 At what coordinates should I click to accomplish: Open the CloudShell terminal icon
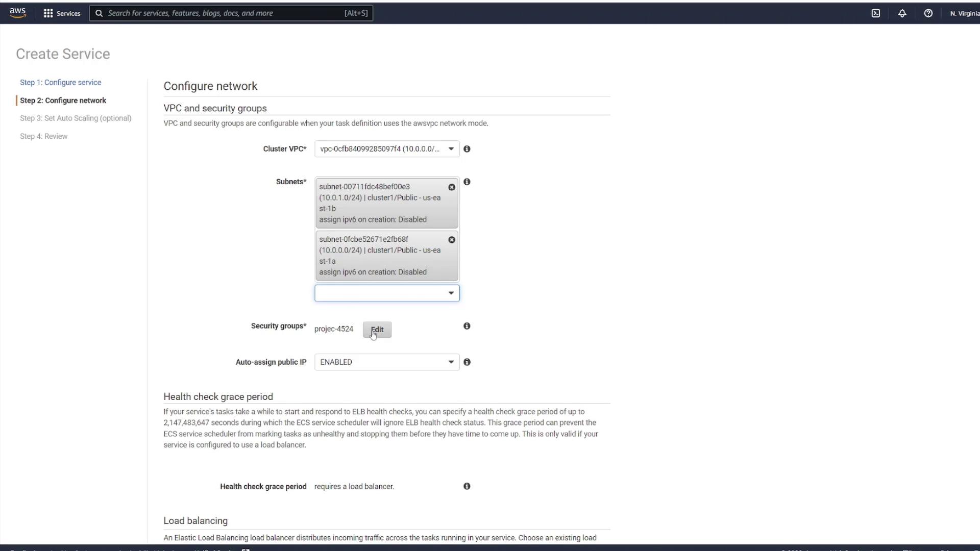coord(876,13)
